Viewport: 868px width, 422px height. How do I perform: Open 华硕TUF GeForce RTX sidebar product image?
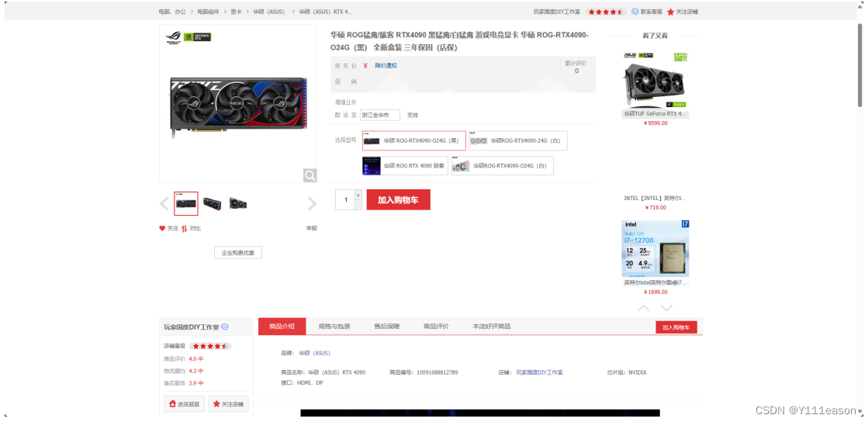point(655,81)
